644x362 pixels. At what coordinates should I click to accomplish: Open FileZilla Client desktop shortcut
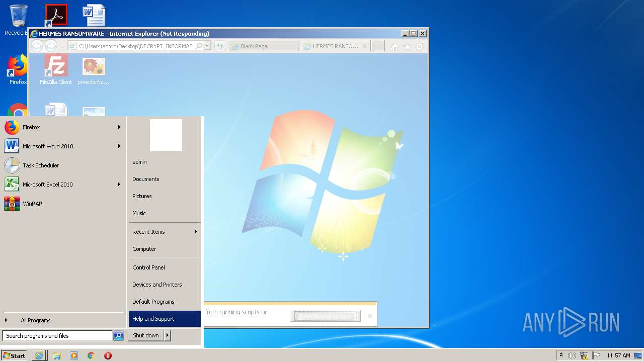(56, 70)
